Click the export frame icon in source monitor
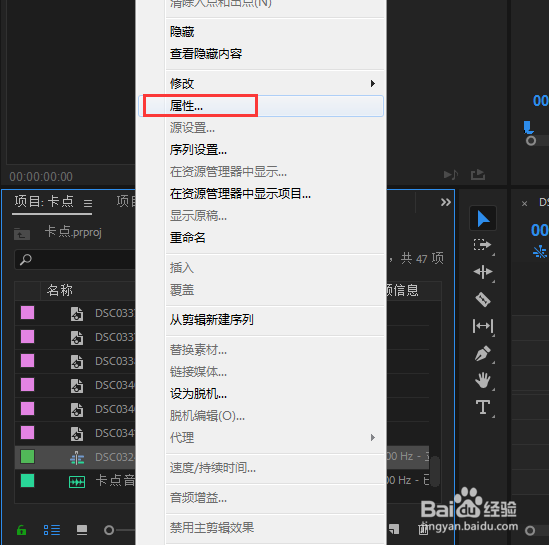 point(478,174)
